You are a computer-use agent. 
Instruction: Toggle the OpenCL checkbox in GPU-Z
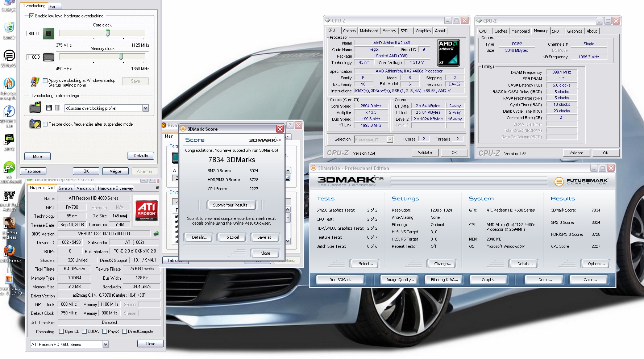[62, 331]
